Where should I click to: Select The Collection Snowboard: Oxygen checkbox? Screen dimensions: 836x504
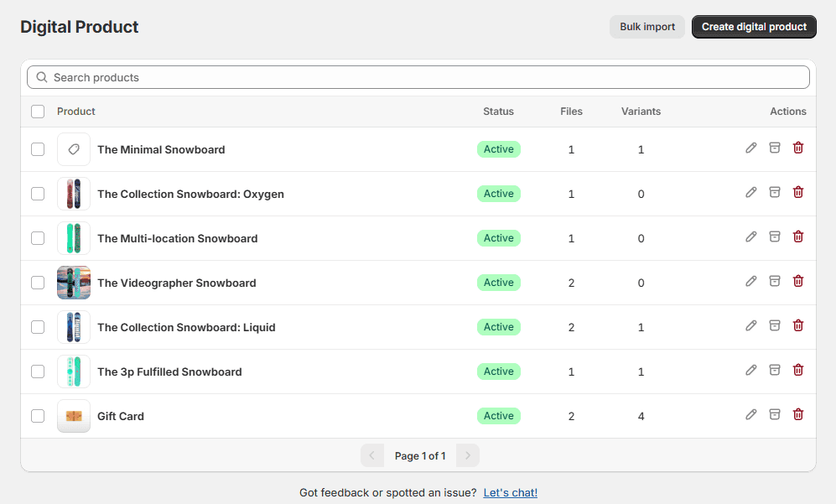[x=38, y=194]
